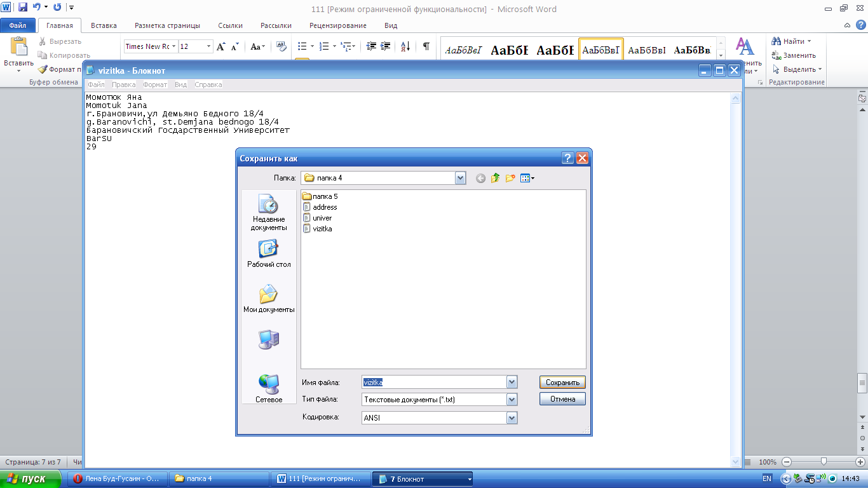Select the папка 5 folder in file list

[x=320, y=196]
